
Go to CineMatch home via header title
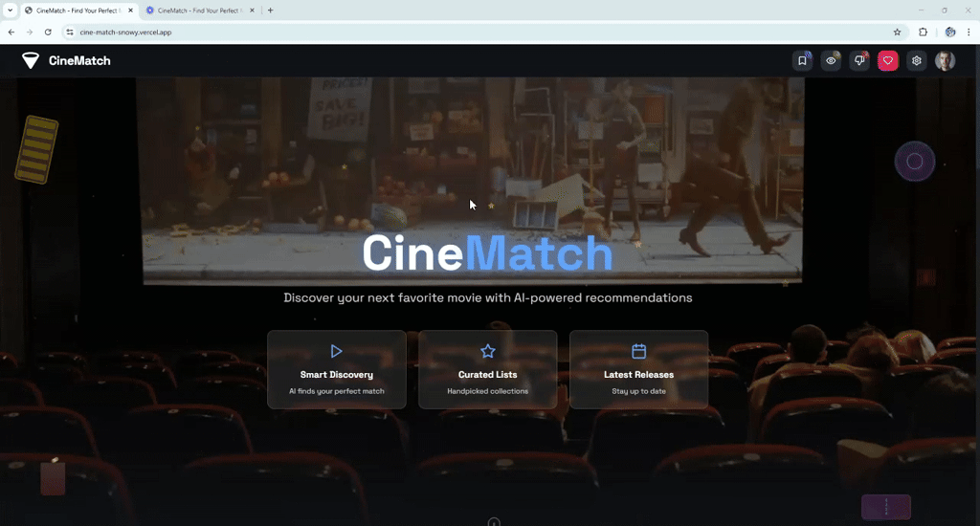pos(79,60)
